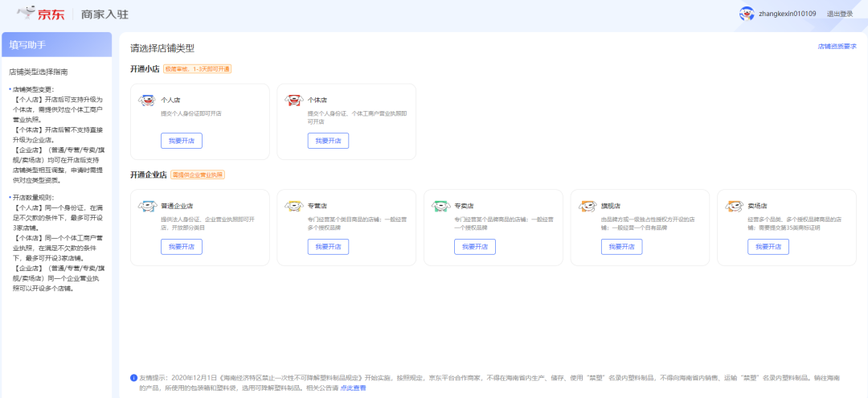
Task: Click the 专卖店 mascot icon
Action: [440, 206]
